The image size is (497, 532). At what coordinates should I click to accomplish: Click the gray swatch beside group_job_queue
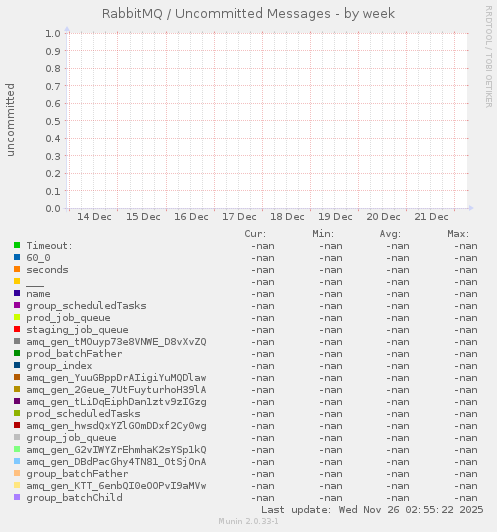(x=17, y=437)
